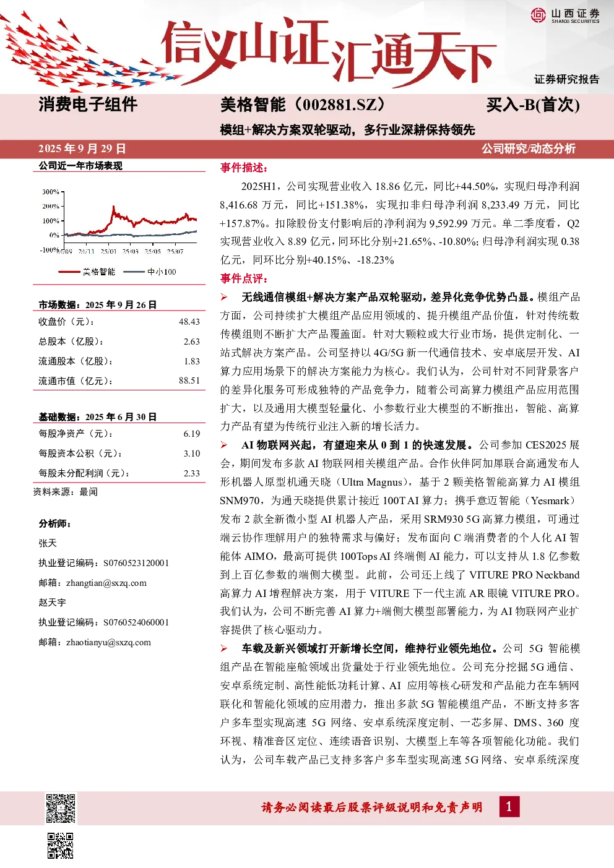
Task: Click the 每股未分配利润 value 2.33
Action: pos(192,473)
